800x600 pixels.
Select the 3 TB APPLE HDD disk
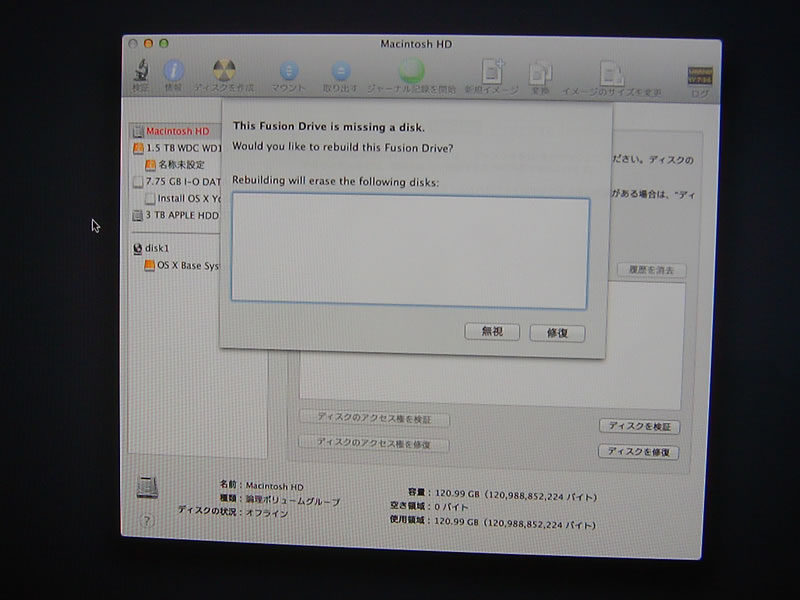176,215
